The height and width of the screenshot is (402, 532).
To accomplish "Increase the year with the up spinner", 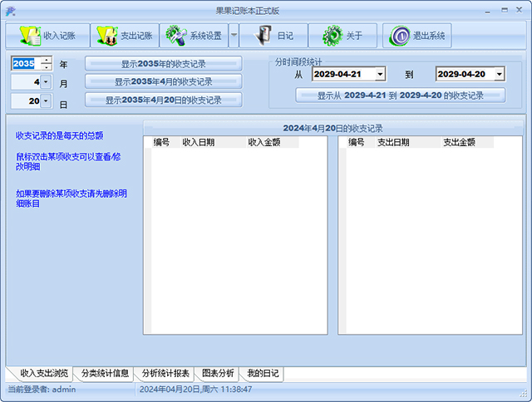I will [x=47, y=60].
